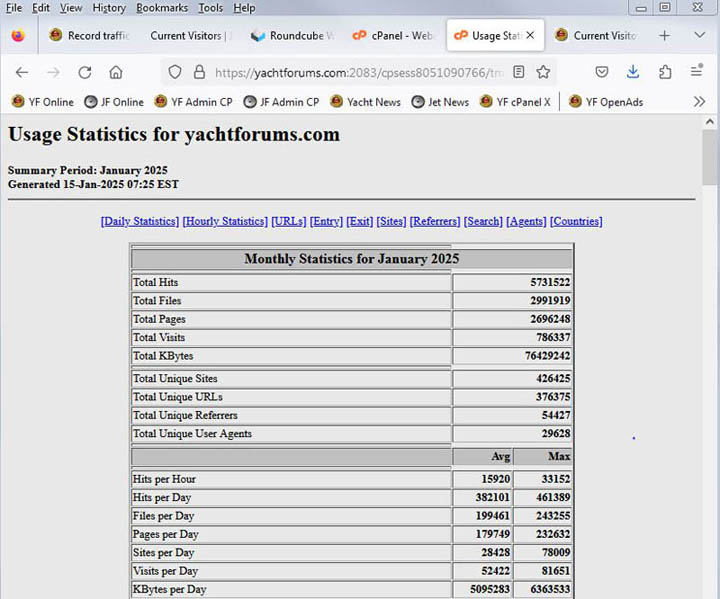Click the URL address field

[359, 73]
